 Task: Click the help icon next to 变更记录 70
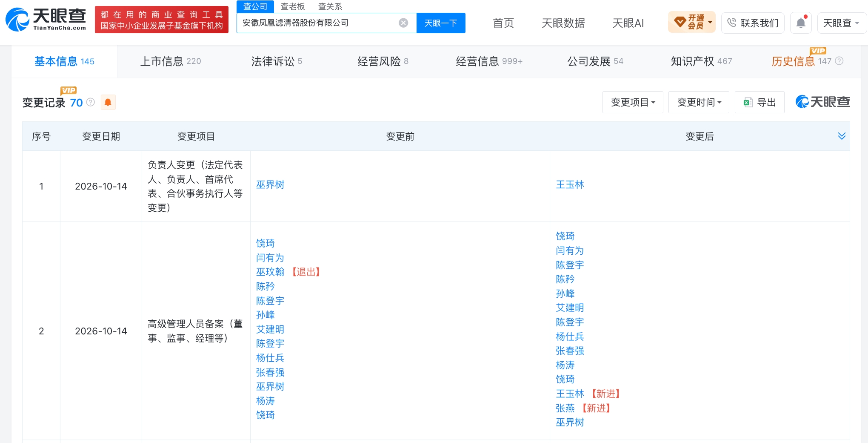coord(91,102)
